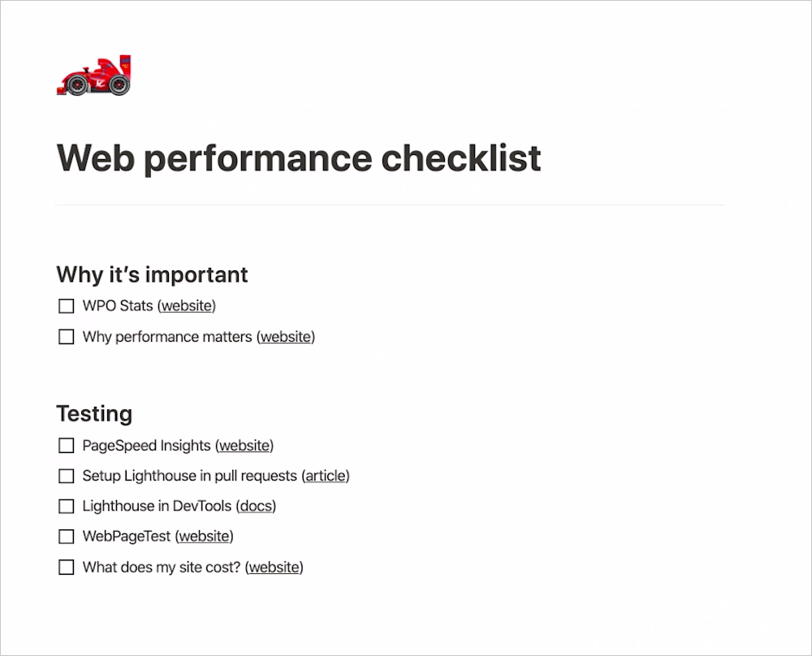812x656 pixels.
Task: Click the 'Why it's important' heading
Action: 152,274
